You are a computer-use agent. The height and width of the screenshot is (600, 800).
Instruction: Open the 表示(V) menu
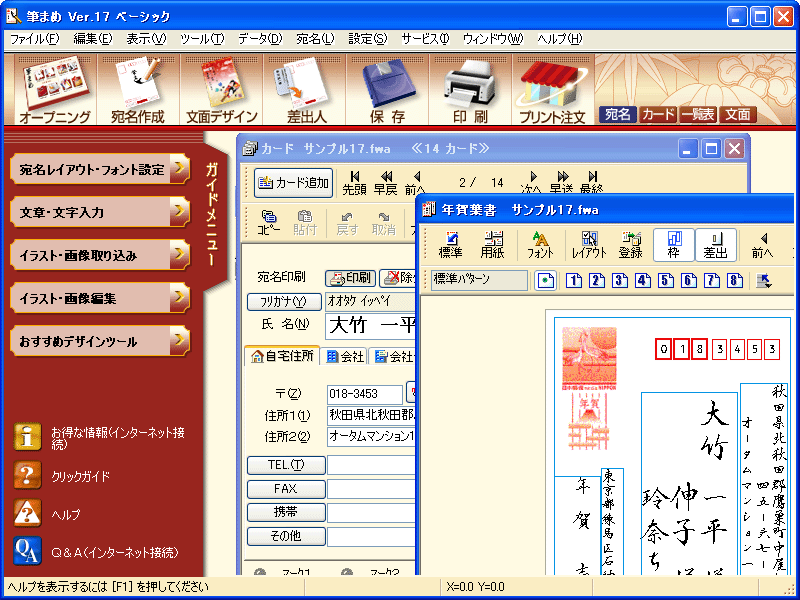click(146, 39)
